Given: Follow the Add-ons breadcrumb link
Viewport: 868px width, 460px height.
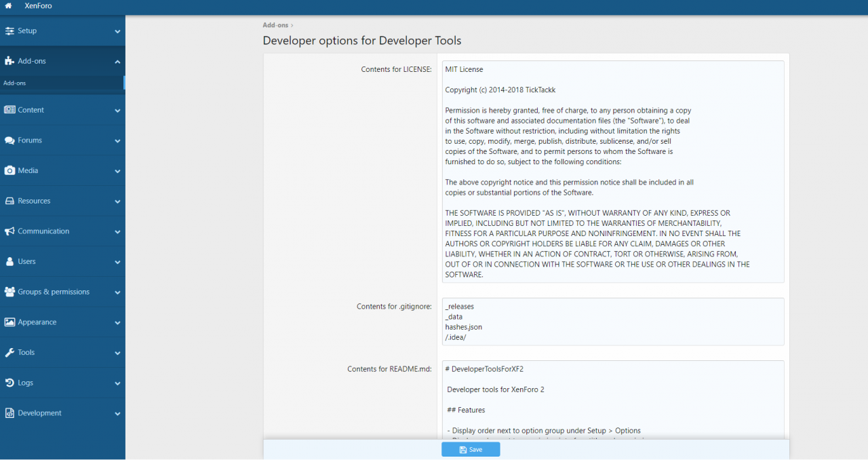Looking at the screenshot, I should (x=275, y=25).
